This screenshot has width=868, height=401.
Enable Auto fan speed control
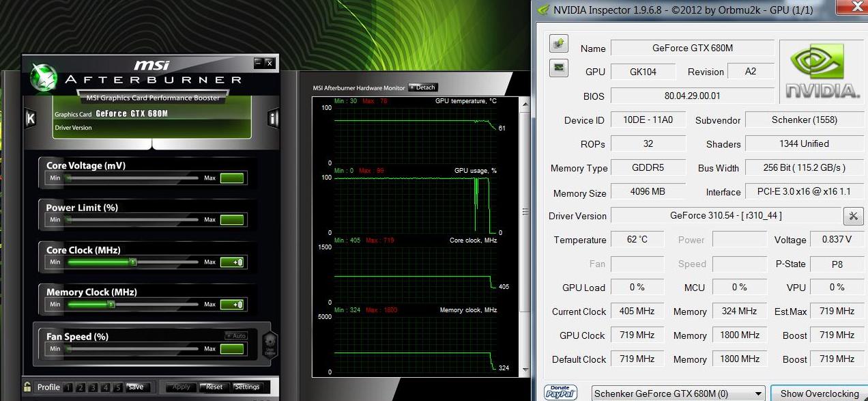[235, 335]
